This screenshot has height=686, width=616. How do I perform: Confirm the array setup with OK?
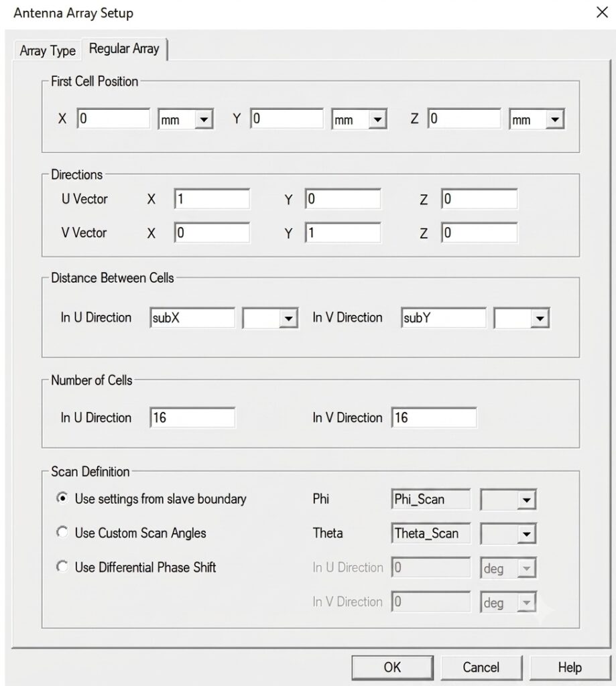392,668
